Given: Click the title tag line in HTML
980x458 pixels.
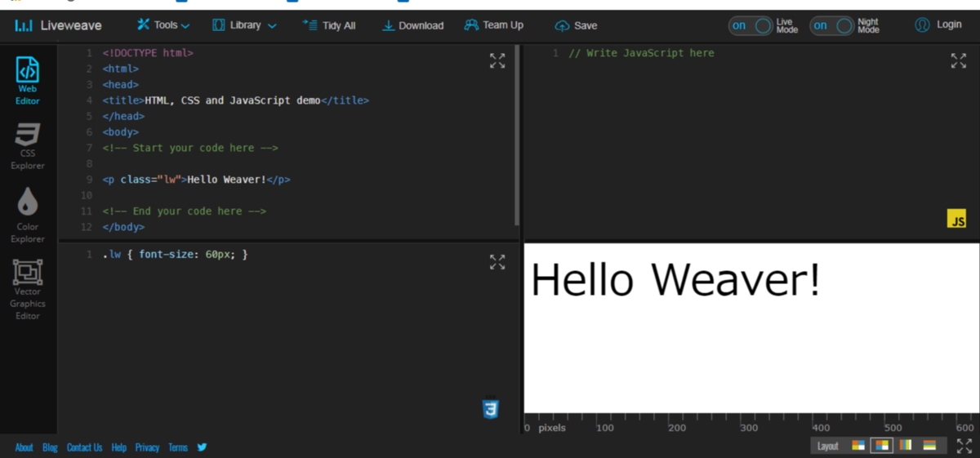Looking at the screenshot, I should click(x=235, y=100).
